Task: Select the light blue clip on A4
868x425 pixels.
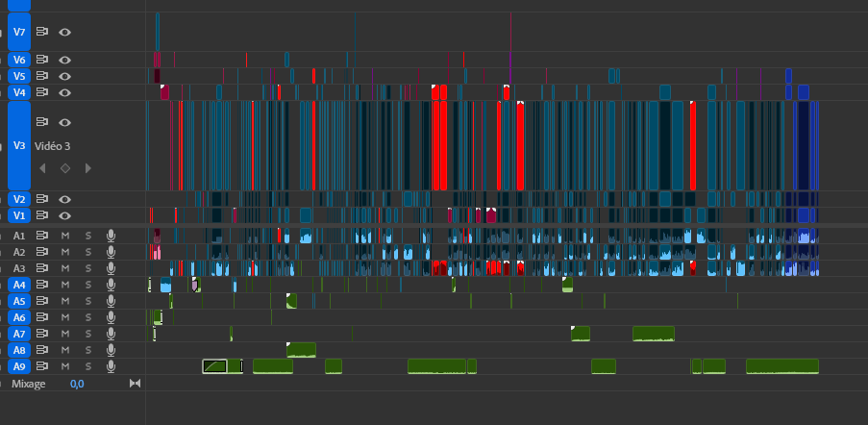Action: coord(165,285)
